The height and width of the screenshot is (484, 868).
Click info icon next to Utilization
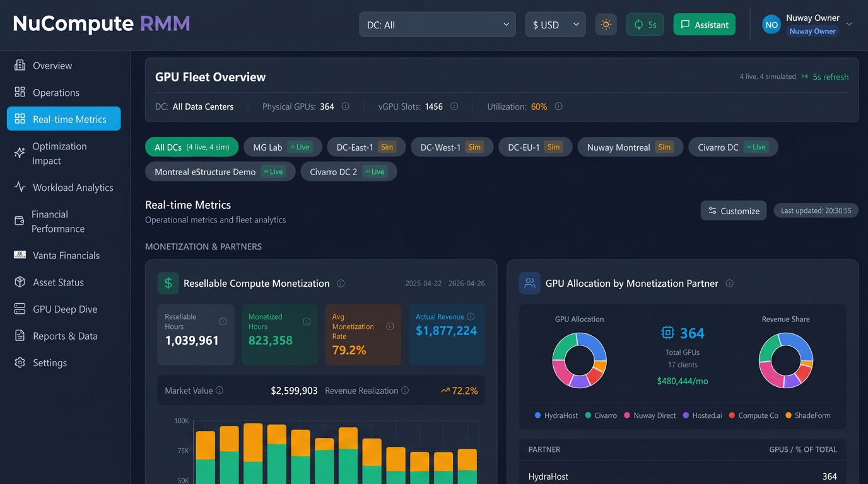tap(558, 107)
